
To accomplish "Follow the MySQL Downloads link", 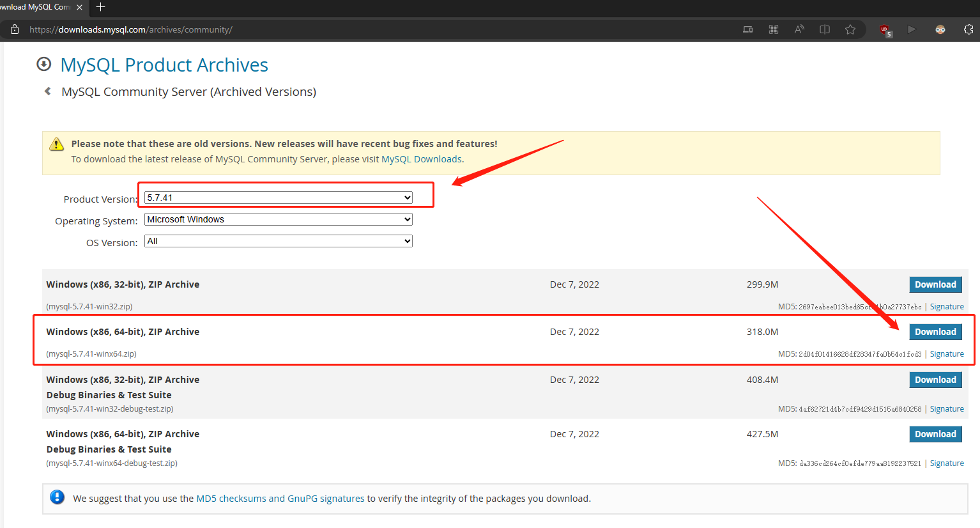I will (422, 159).
